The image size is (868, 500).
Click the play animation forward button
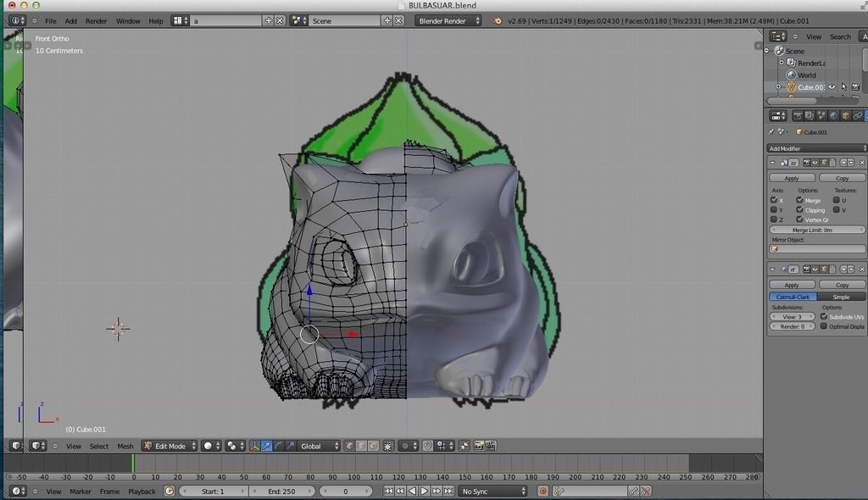(424, 492)
